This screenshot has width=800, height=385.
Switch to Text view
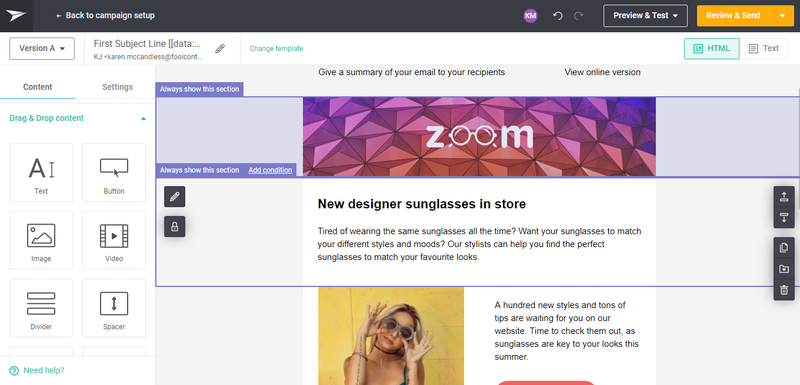pyautogui.click(x=764, y=48)
